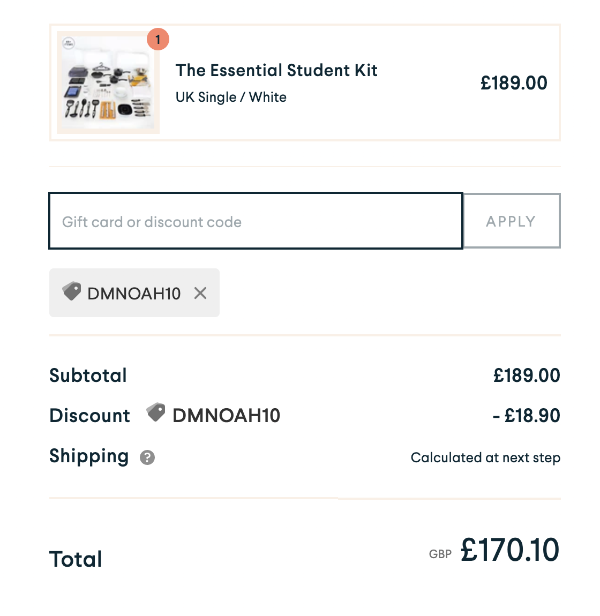
Task: Remove the DMNOAH10 discount code chip
Action: point(200,293)
